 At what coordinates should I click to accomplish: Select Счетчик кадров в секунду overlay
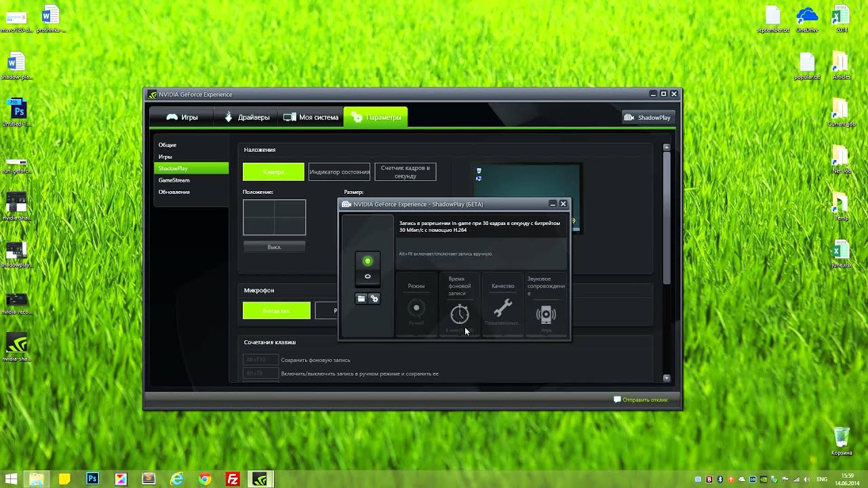coord(405,171)
